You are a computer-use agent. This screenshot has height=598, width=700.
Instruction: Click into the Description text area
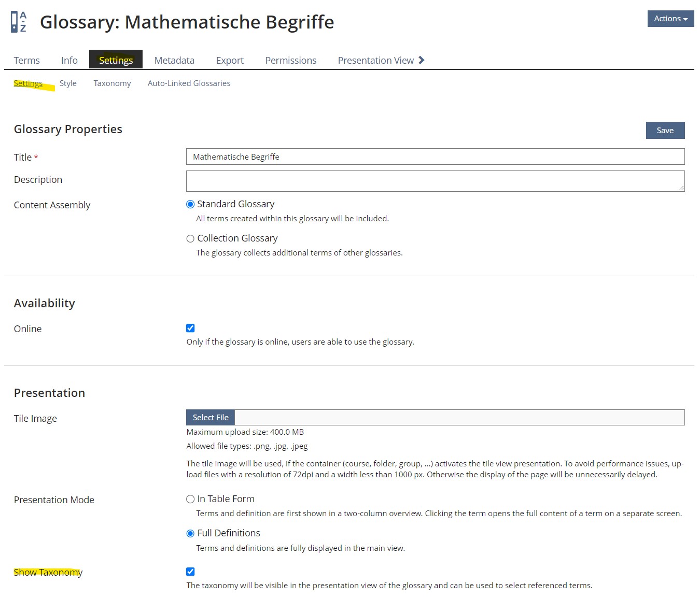tap(435, 181)
